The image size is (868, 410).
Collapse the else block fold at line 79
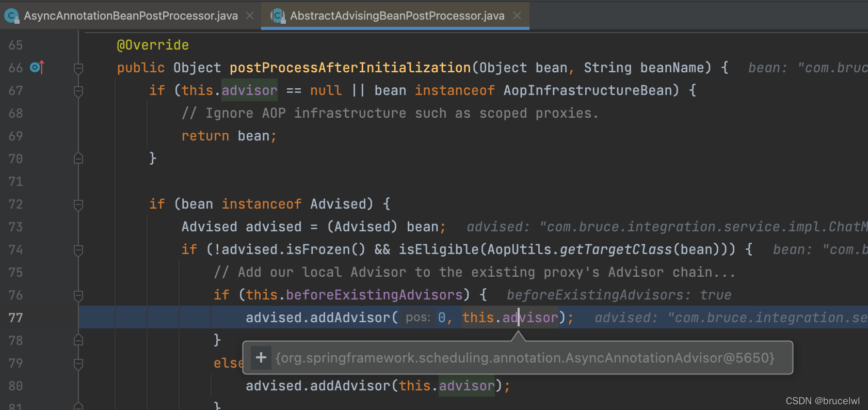click(78, 364)
